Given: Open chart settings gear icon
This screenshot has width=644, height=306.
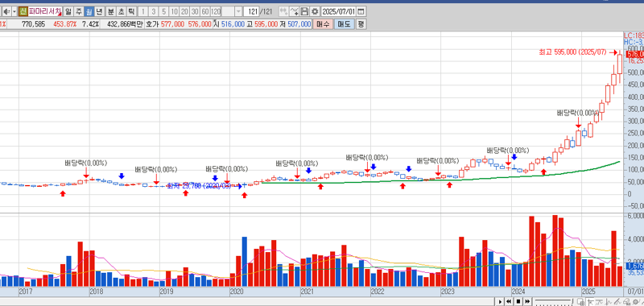Looking at the screenshot, I should 315,11.
